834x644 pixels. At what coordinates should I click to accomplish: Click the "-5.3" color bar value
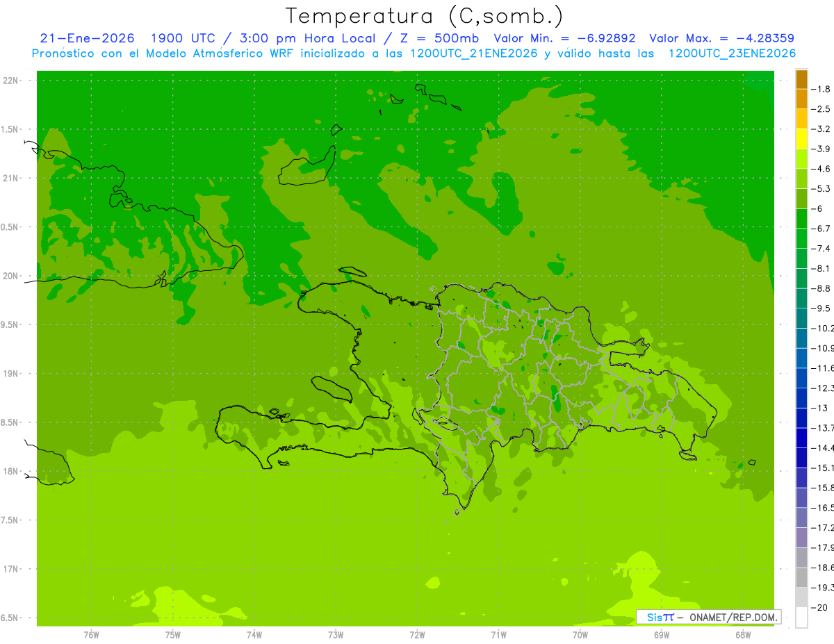tap(821, 189)
